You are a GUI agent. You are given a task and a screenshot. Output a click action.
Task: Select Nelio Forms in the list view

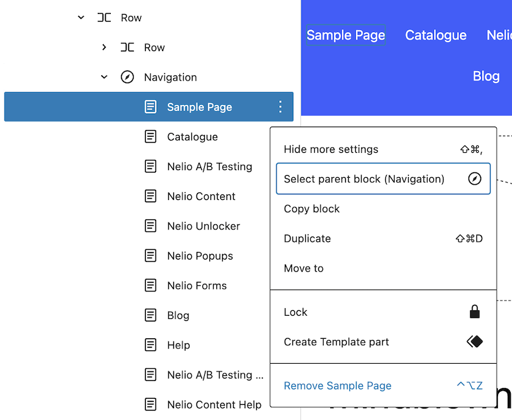pos(197,286)
